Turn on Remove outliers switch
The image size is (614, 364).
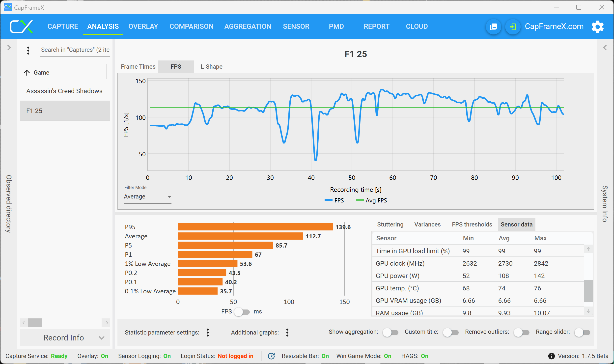pos(521,332)
